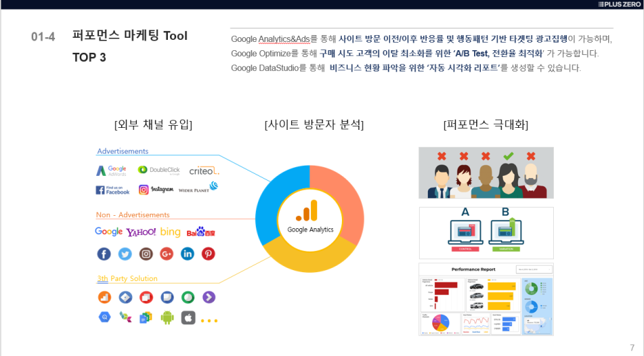Click the center Google Analytics logo
Screen dimensions: 644x356
310,217
